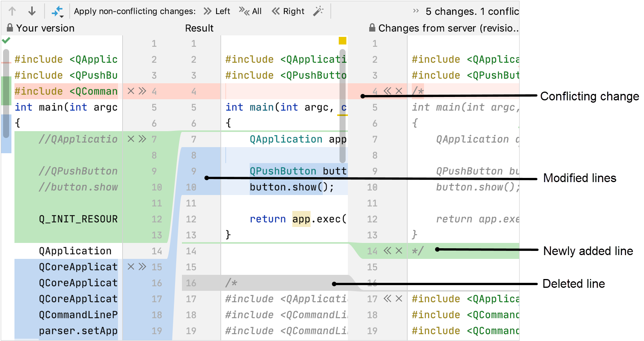644x341 pixels.
Task: Click 'parser.setApp' line in Your version
Action: click(78, 331)
